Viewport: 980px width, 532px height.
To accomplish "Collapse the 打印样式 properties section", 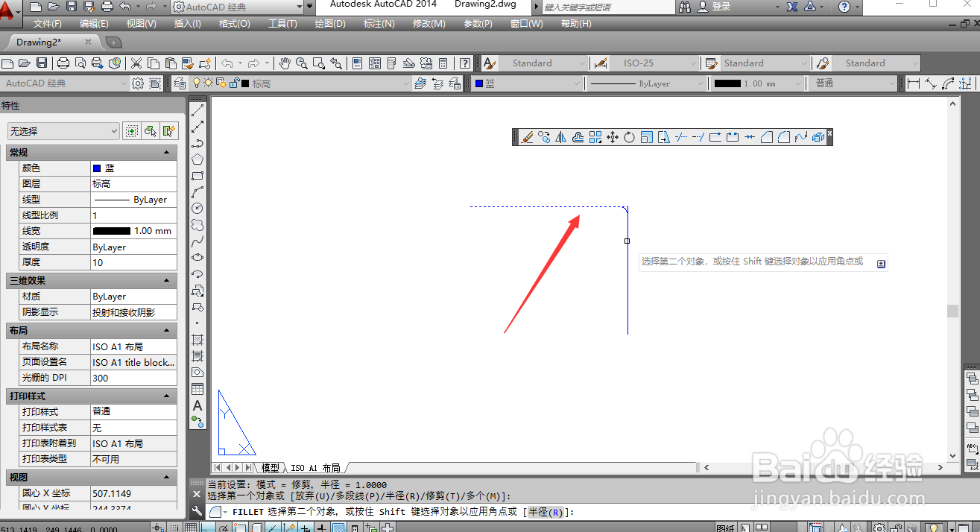I will coord(167,396).
